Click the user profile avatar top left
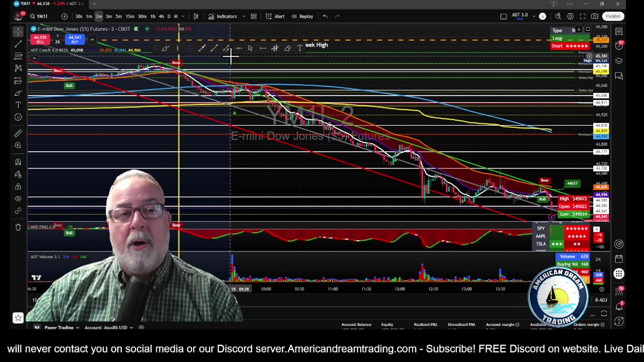644x362 pixels. [x=19, y=16]
